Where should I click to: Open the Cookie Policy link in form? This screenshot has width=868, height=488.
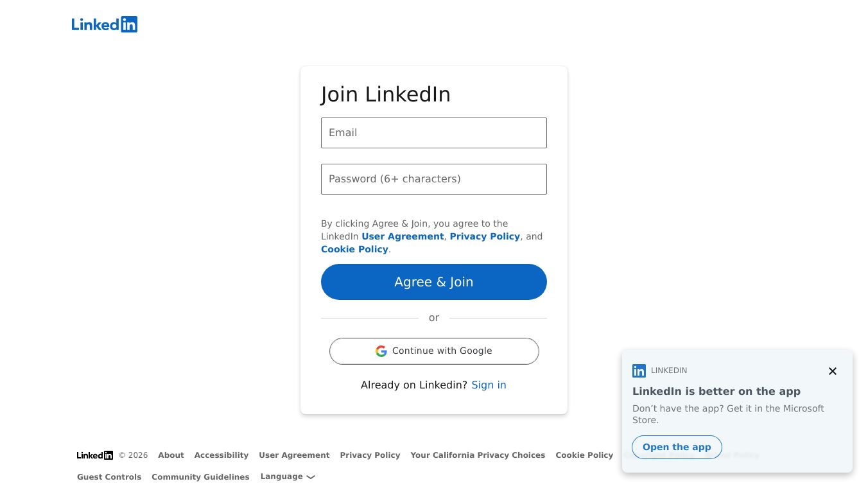coord(354,249)
